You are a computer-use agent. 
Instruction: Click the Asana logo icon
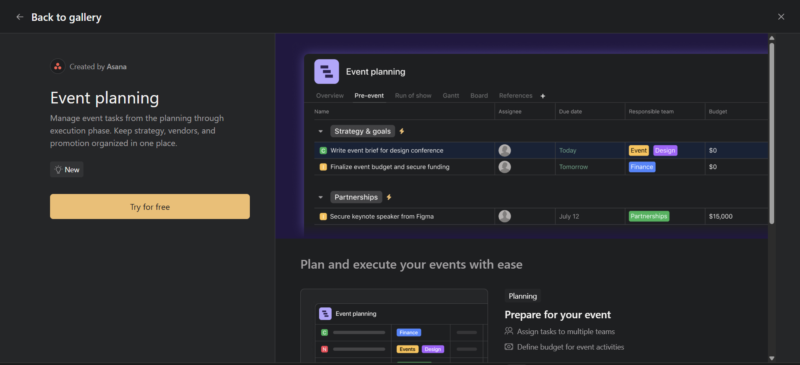[x=58, y=66]
